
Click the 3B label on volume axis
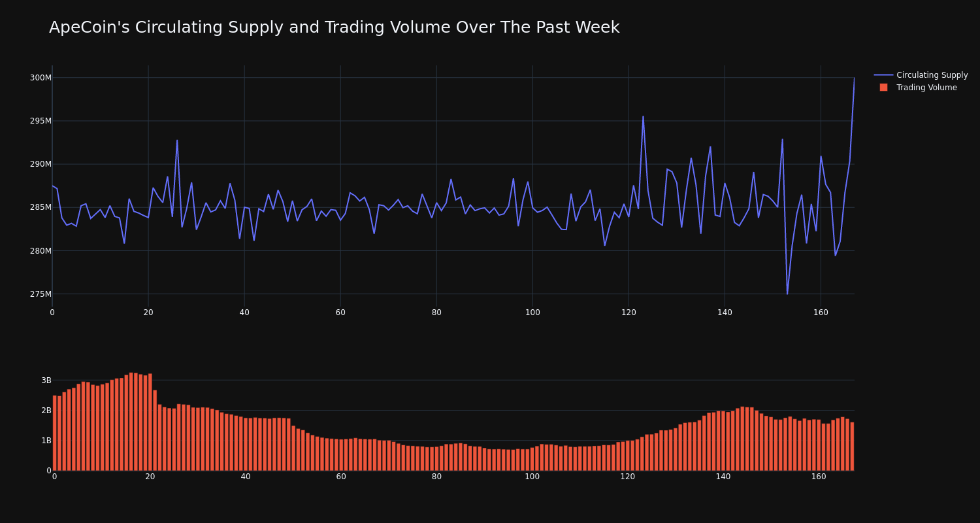(46, 380)
